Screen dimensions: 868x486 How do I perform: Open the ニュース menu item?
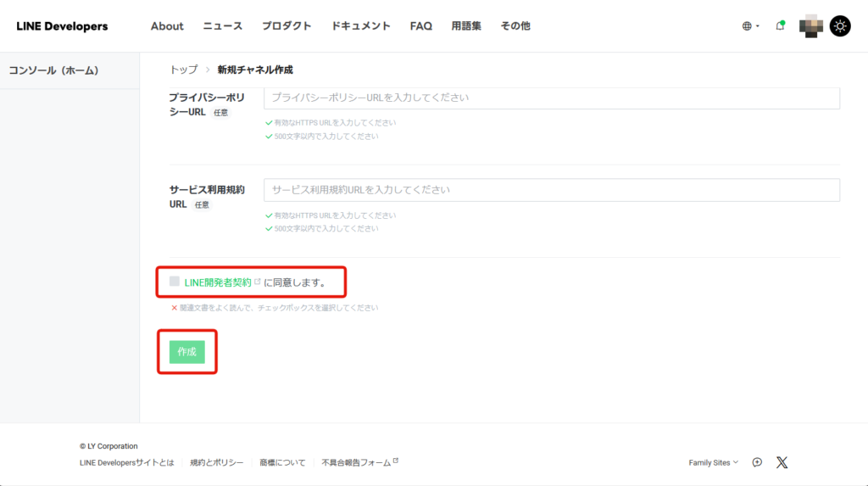[x=223, y=26]
